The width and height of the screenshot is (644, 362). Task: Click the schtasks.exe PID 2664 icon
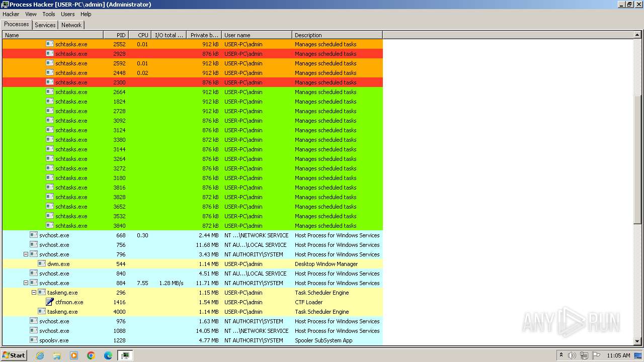(50, 92)
